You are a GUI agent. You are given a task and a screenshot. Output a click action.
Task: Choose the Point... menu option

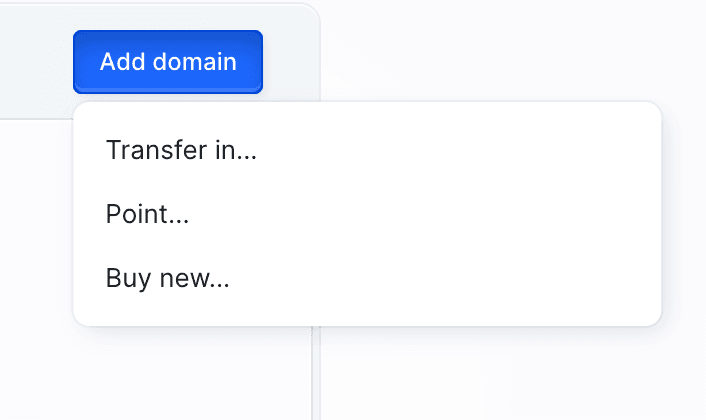[148, 214]
